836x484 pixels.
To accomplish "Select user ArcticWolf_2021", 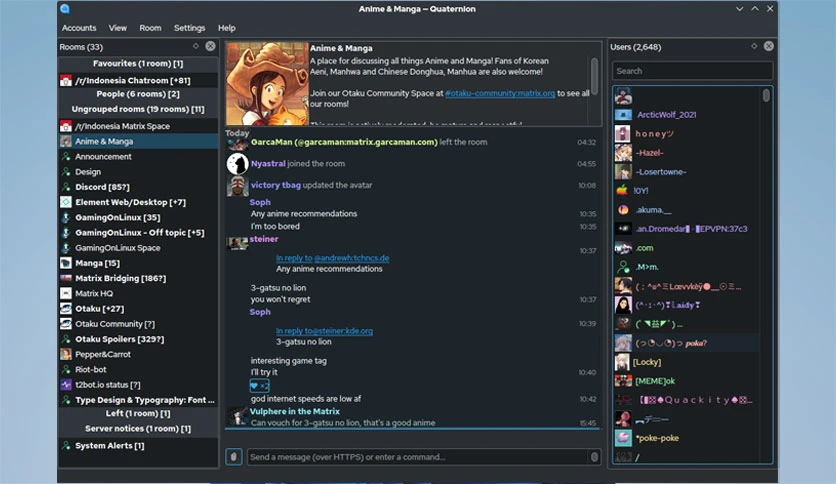I will [687, 115].
